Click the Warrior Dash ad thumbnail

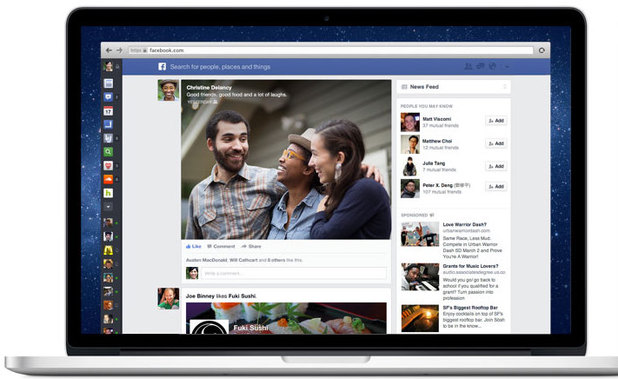coord(420,234)
